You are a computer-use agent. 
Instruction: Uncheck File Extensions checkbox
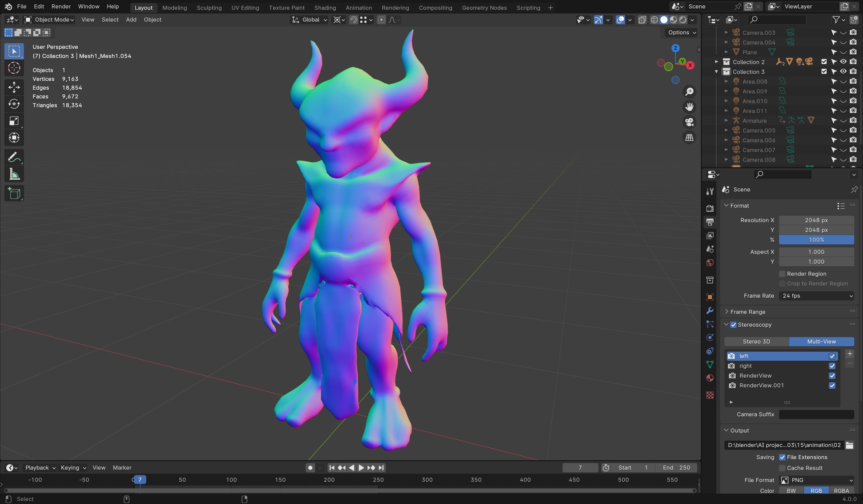click(782, 457)
